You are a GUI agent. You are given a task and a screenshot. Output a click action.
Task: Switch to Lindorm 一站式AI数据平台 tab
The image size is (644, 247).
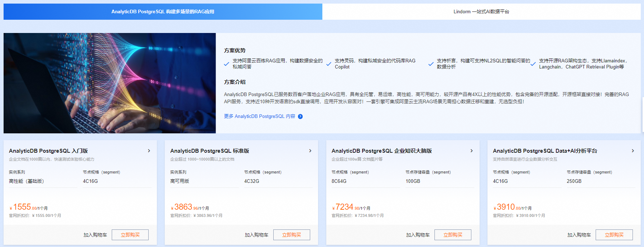pyautogui.click(x=481, y=11)
